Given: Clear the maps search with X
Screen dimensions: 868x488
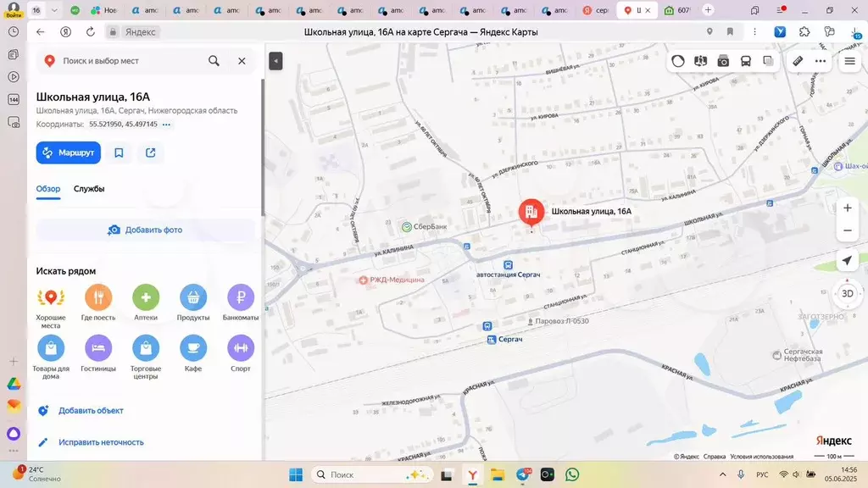Looking at the screenshot, I should 242,61.
